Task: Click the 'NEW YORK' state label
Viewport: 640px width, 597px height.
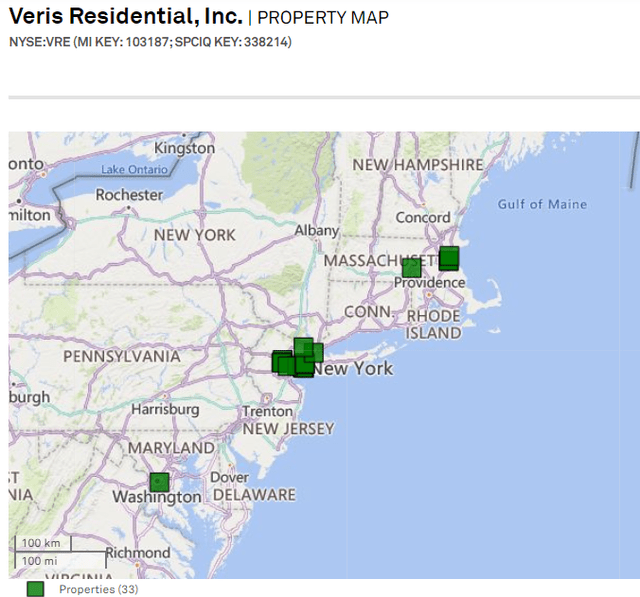Action: 195,235
